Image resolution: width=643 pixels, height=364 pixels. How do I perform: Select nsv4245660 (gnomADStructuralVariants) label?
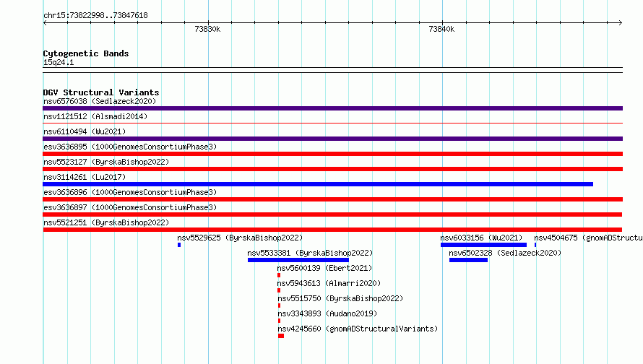point(358,329)
